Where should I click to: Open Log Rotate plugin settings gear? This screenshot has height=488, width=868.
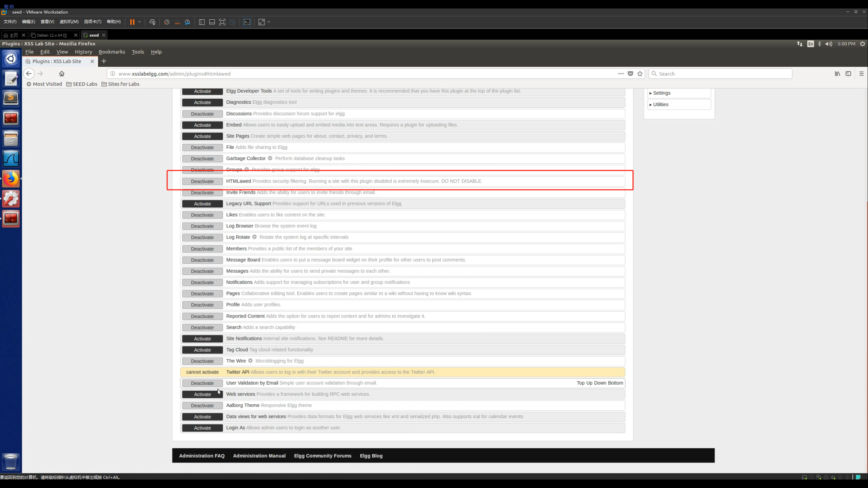[x=254, y=237]
